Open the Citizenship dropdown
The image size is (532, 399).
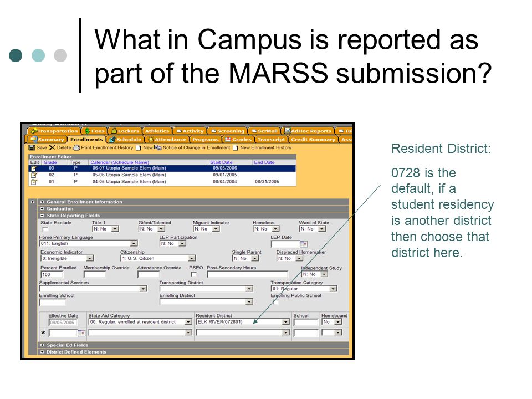[x=192, y=259]
